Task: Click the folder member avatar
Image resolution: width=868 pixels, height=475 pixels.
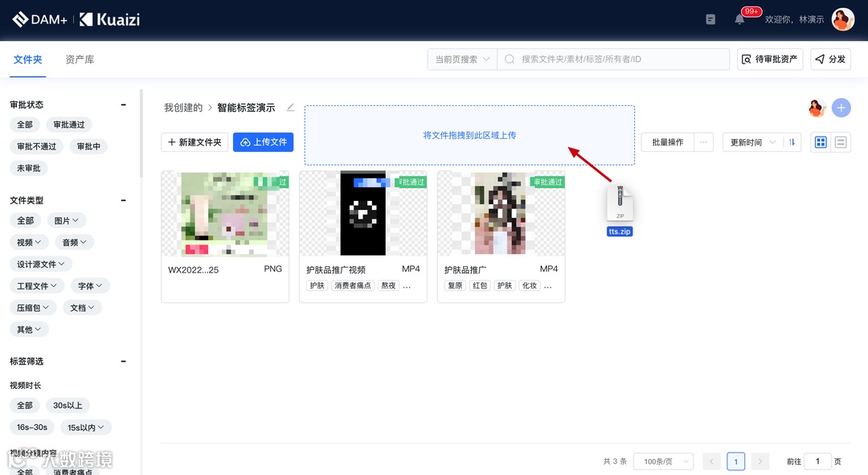Action: (817, 108)
